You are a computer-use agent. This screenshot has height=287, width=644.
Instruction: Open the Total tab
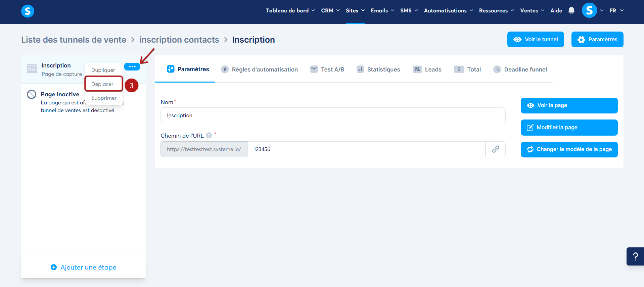[467, 69]
